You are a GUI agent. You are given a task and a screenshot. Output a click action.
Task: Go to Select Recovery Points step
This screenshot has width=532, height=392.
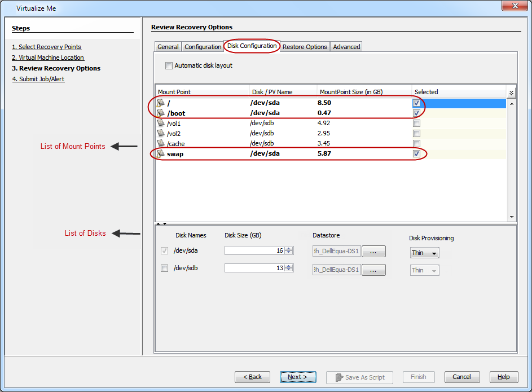point(46,47)
